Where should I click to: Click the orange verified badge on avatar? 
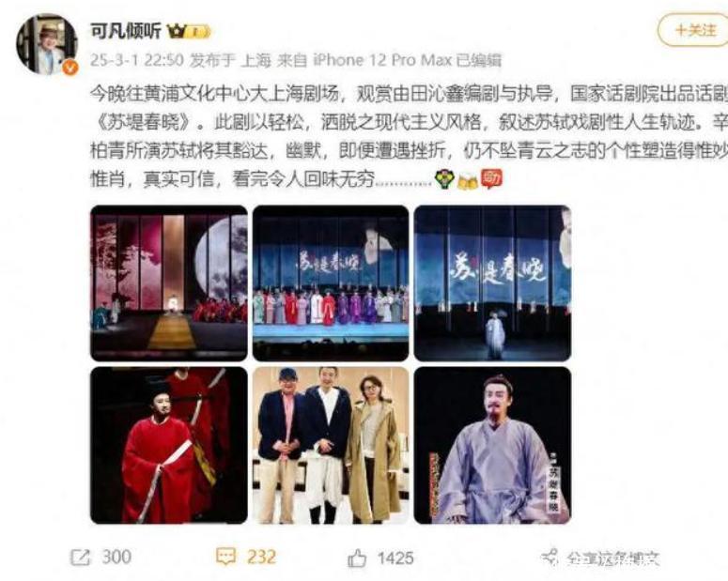70,69
